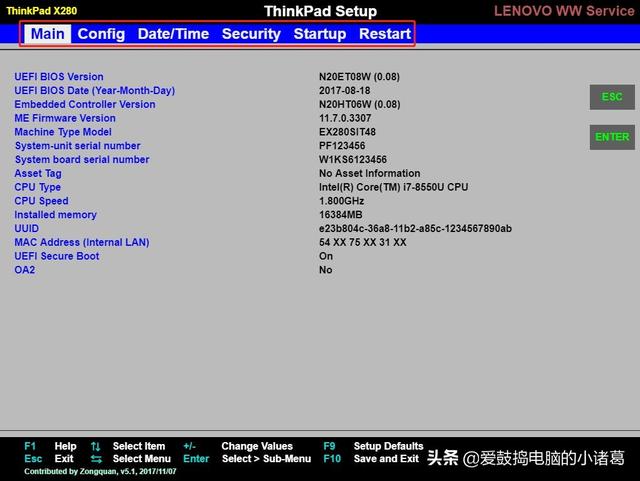
Task: Open the Main tab
Action: click(47, 34)
